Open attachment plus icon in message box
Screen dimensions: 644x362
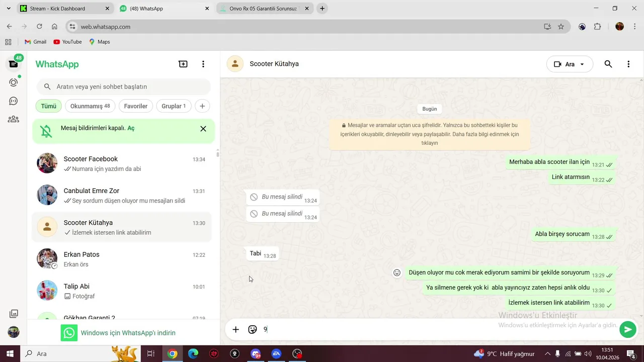(x=235, y=330)
